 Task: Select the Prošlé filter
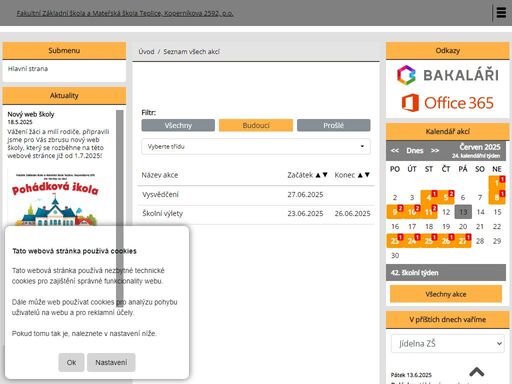(334, 125)
